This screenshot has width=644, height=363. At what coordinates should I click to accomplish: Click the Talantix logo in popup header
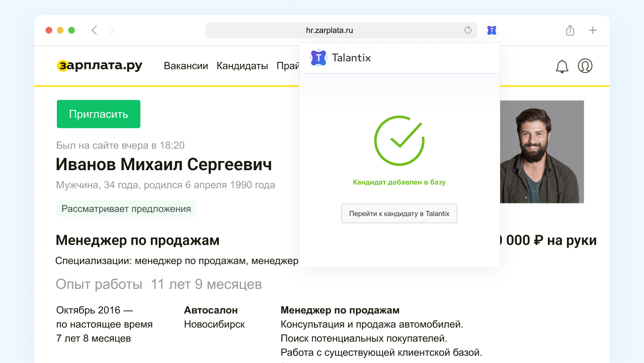(318, 58)
